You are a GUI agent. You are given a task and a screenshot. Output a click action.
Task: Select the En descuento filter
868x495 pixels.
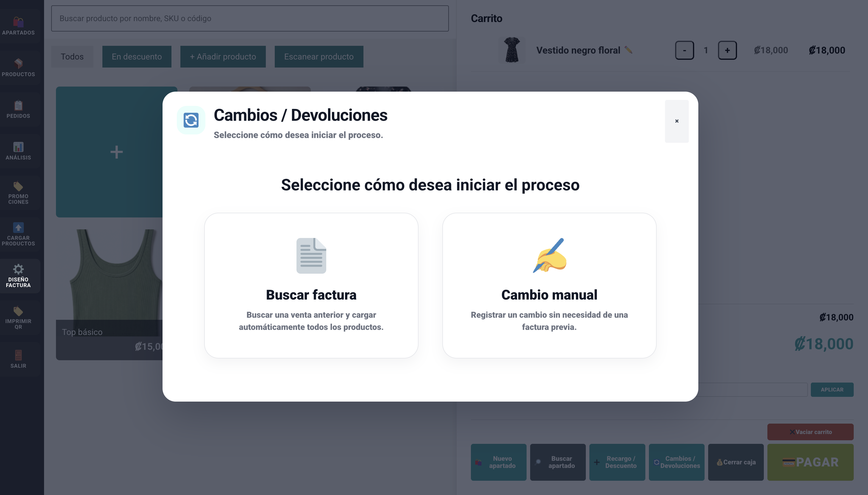coord(137,57)
